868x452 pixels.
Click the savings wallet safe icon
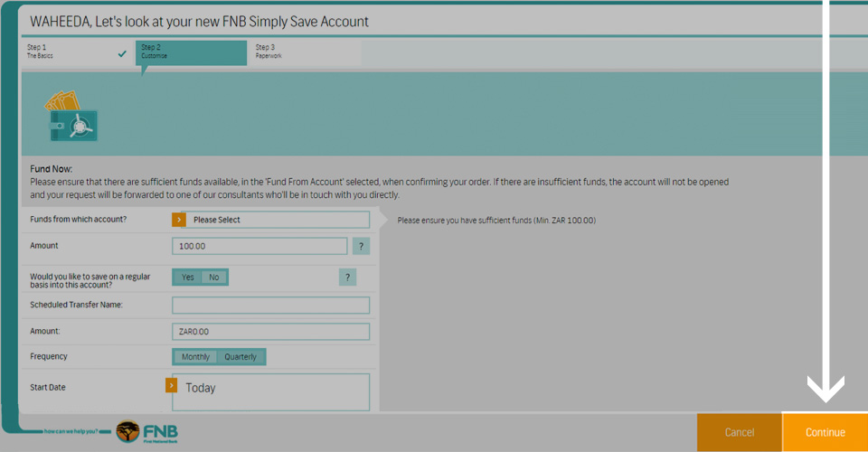71,117
